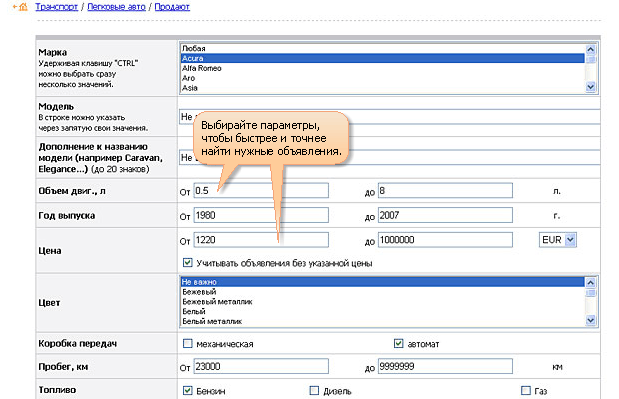This screenshot has width=619, height=399.
Task: Open the Продают breadcrumb link
Action: coord(172,7)
